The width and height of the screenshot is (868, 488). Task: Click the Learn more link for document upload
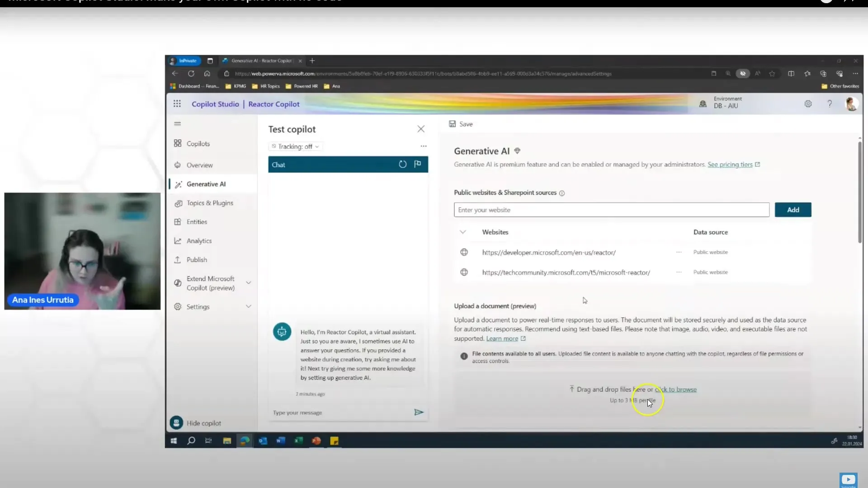[x=503, y=338]
